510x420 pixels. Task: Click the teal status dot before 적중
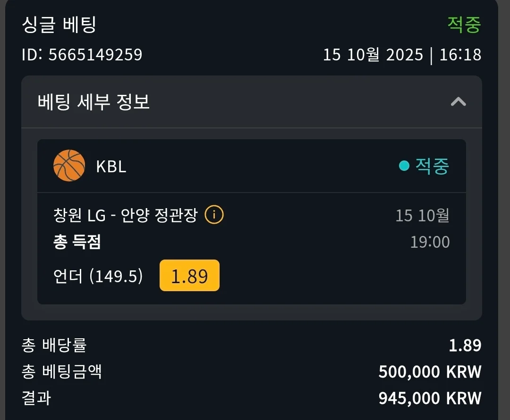[x=404, y=166]
